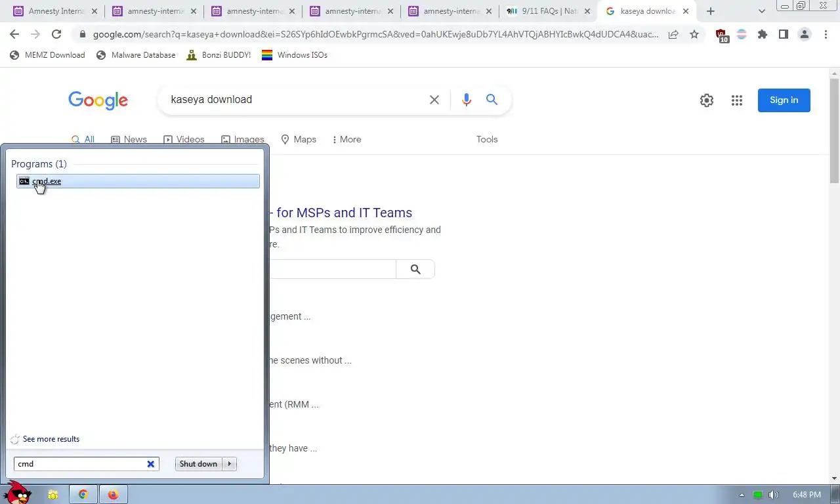Open the Malware Database bookmark

pos(136,55)
